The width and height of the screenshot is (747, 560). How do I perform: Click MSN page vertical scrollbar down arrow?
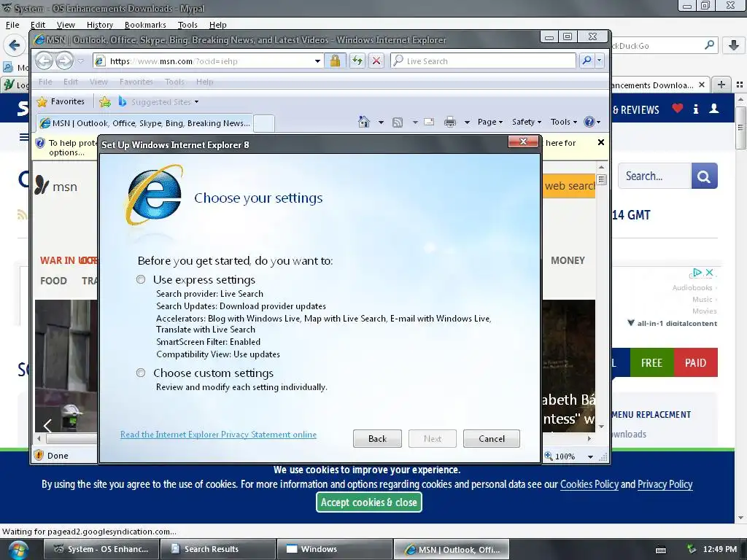point(601,427)
